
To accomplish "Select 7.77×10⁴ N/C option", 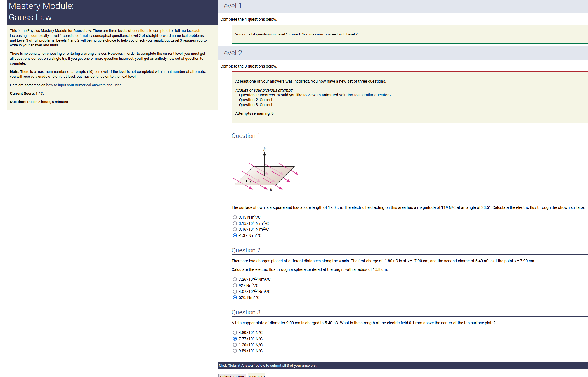I will (x=235, y=339).
